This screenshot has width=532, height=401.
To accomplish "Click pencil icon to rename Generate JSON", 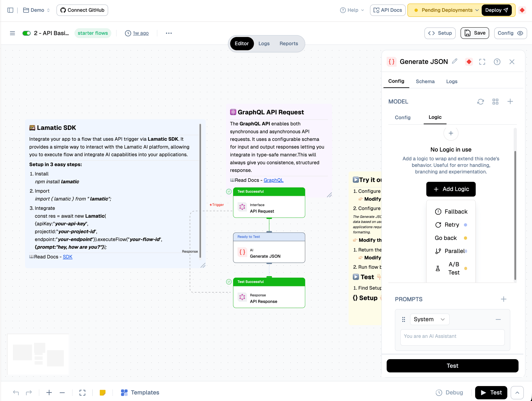I will tap(454, 61).
